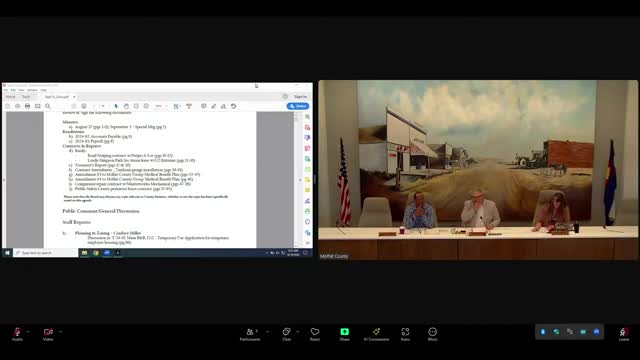
Task: Leave the Zoom meeting
Action: [624, 334]
